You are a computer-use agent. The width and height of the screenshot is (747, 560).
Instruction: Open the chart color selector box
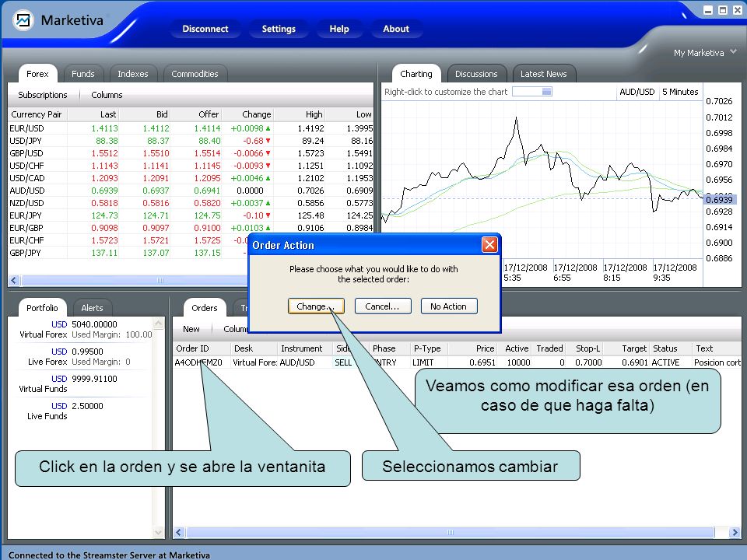tap(532, 92)
